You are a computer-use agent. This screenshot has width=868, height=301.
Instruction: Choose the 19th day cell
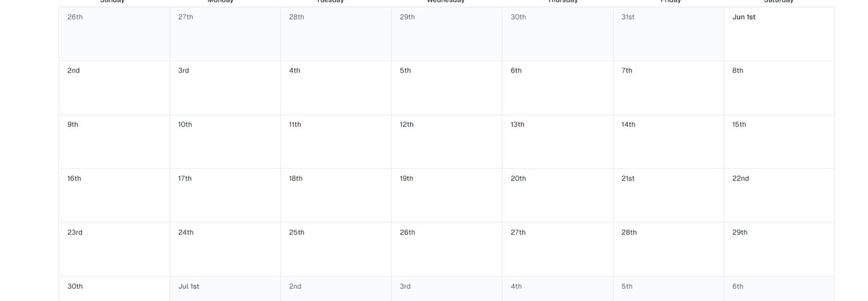447,195
